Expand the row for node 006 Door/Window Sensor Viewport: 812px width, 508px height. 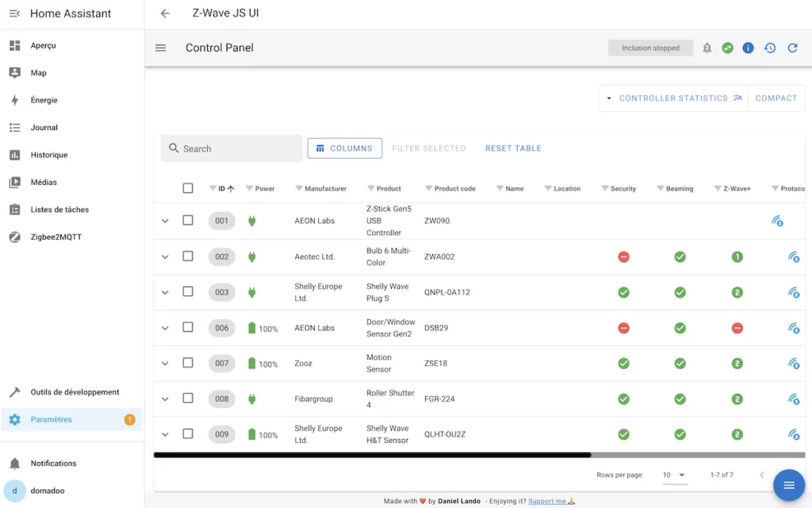[x=165, y=328]
